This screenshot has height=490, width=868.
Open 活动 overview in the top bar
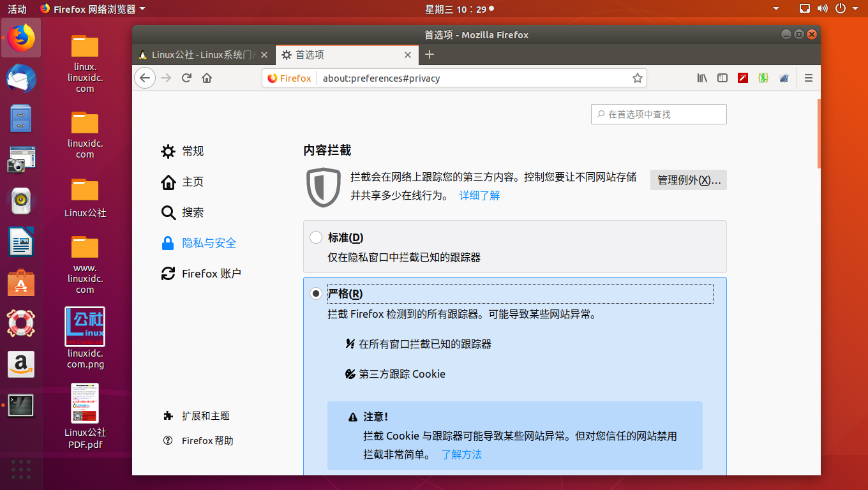[x=17, y=9]
